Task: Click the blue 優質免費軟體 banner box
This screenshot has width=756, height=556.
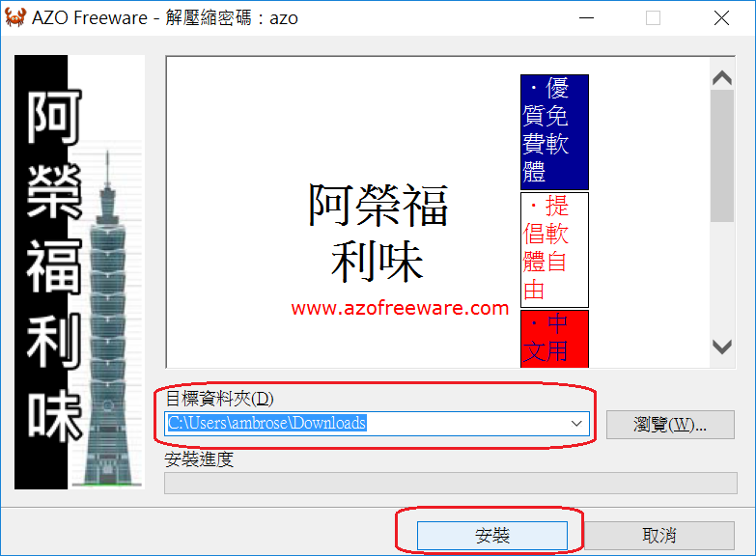Action: coord(554,131)
